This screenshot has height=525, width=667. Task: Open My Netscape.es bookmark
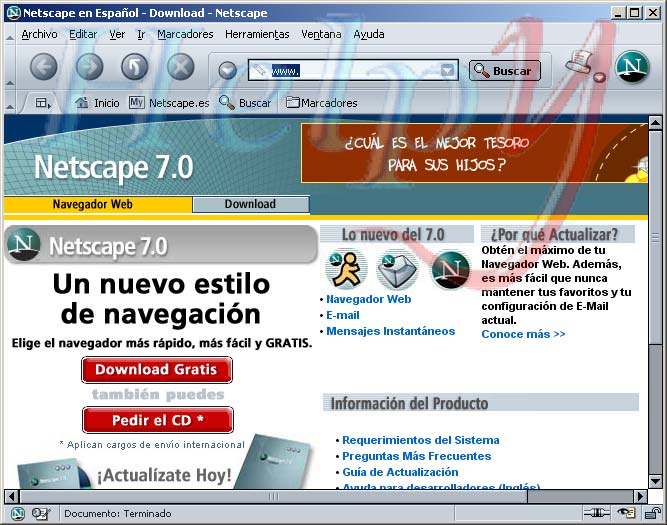[x=169, y=103]
